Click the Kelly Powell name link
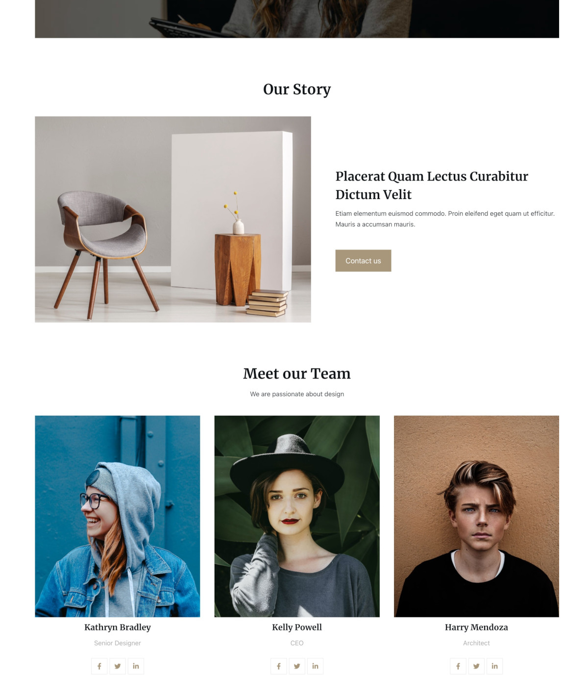This screenshot has width=588, height=700. 297,627
